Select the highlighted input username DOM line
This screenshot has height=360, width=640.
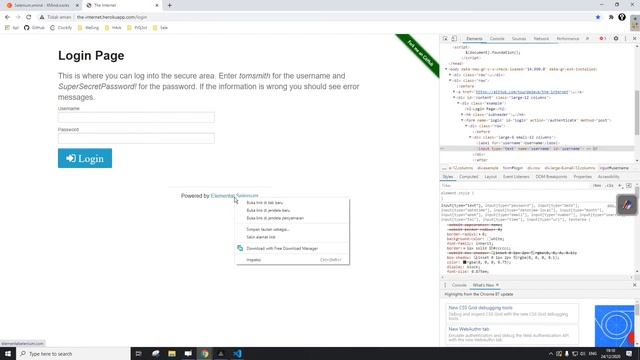(x=537, y=149)
